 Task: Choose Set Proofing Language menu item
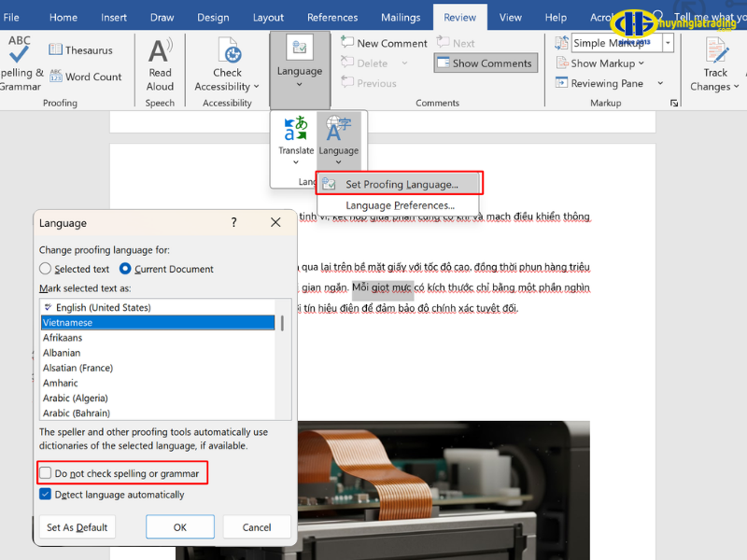click(402, 185)
